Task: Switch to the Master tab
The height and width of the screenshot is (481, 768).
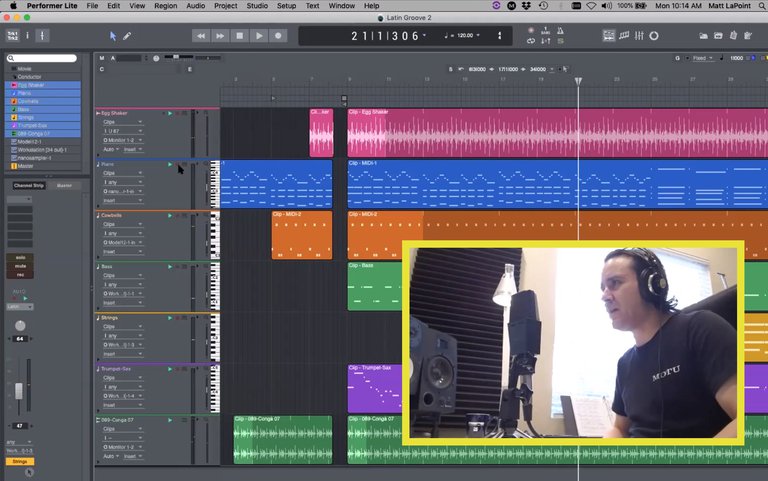Action: pos(64,186)
